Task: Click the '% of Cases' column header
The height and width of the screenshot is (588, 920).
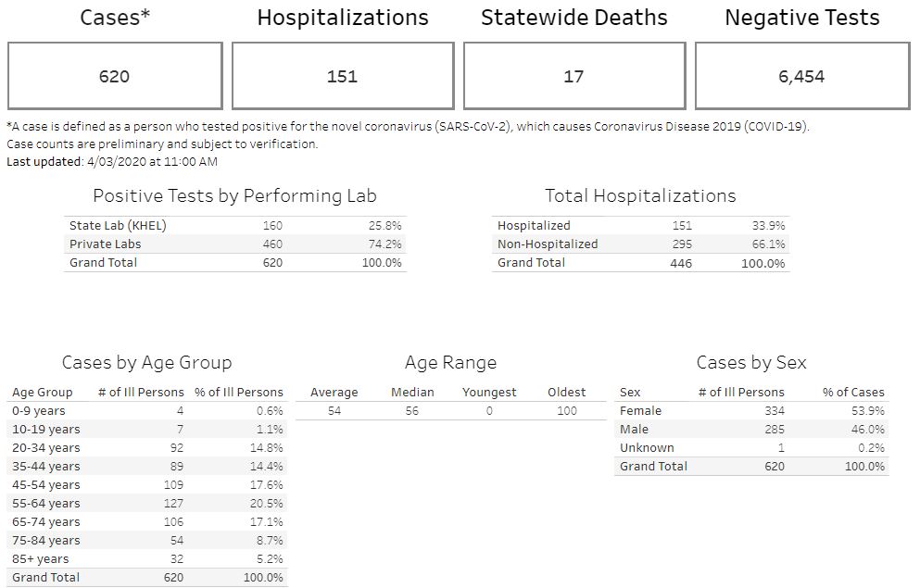Action: tap(852, 392)
